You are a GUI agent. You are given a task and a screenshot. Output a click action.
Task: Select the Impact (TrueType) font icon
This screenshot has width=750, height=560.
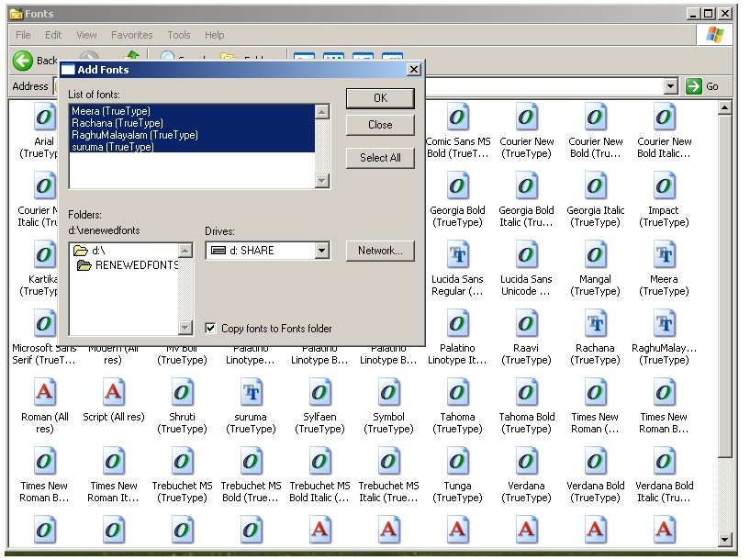664,186
